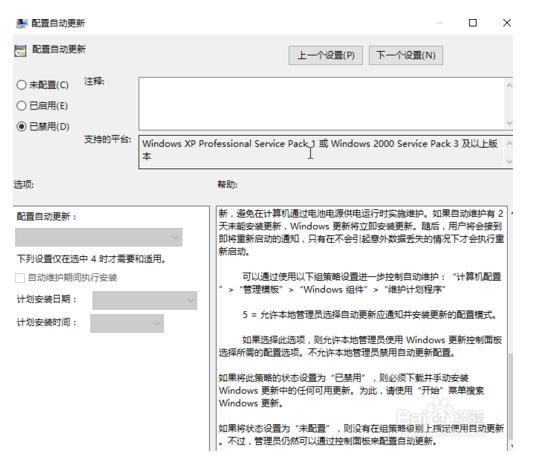Go to next setting with 下一个设置(N)
The width and height of the screenshot is (550, 467).
[x=406, y=55]
